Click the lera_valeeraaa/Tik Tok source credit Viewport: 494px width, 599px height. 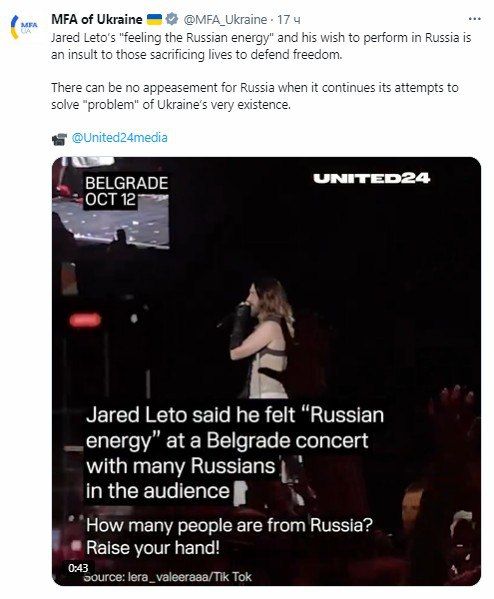[167, 577]
